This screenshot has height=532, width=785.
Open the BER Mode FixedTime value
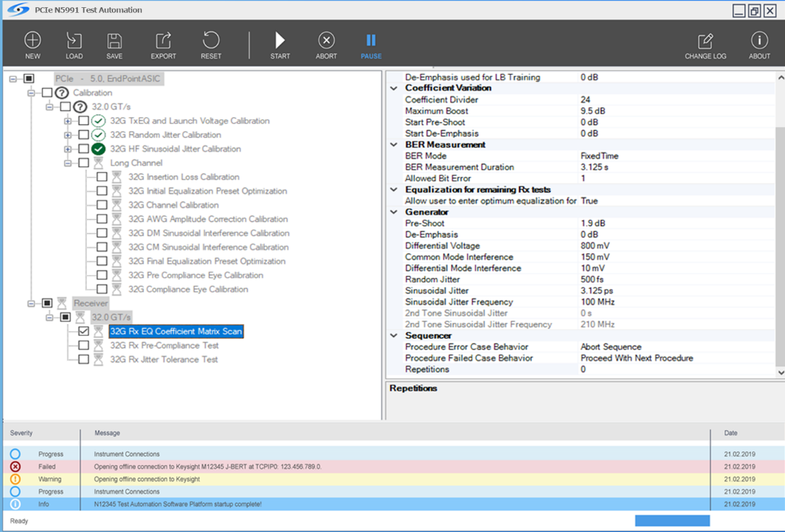click(x=676, y=155)
